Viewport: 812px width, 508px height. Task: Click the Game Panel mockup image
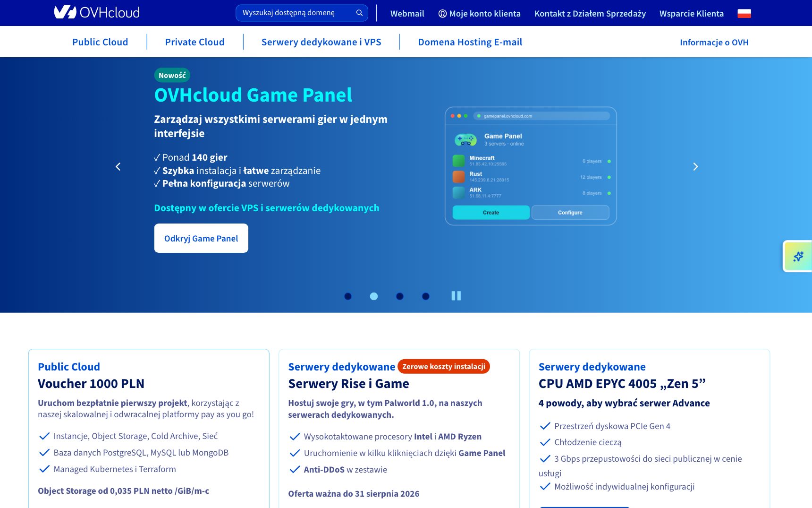[531, 166]
